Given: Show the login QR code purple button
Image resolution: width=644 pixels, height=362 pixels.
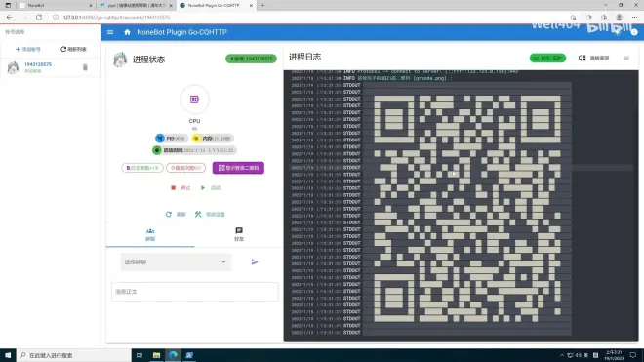Looking at the screenshot, I should 238,168.
